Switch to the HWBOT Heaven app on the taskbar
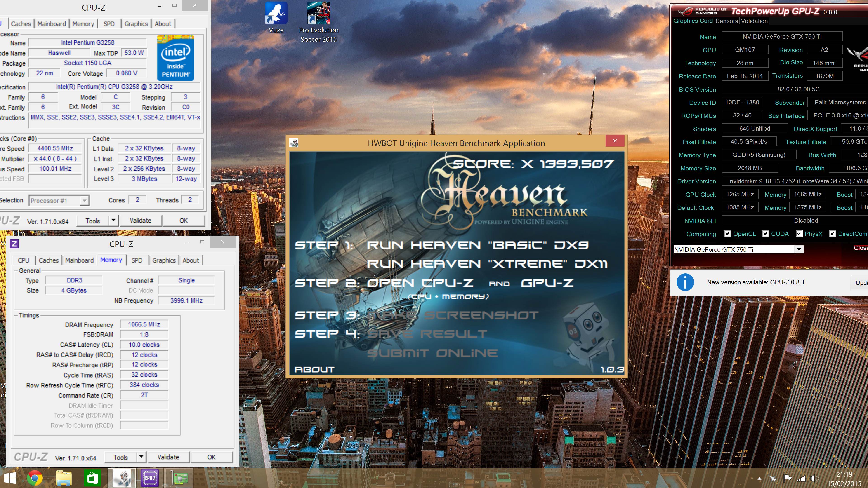 coord(122,478)
